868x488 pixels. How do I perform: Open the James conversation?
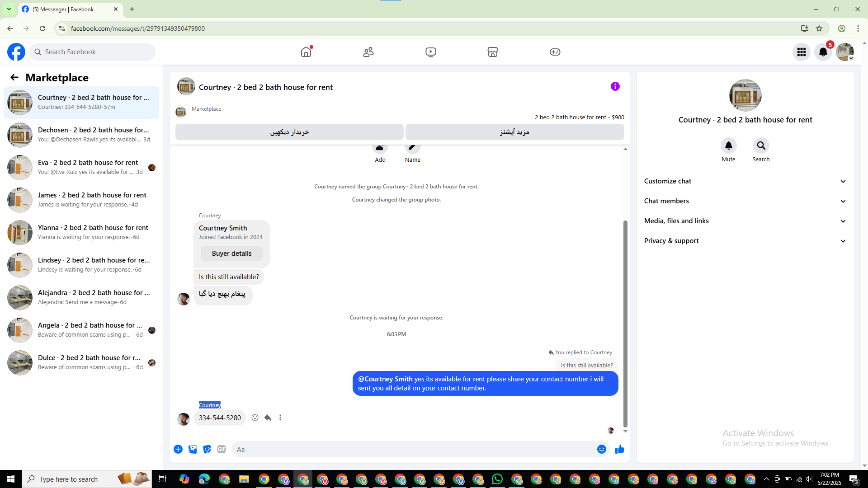(x=81, y=200)
